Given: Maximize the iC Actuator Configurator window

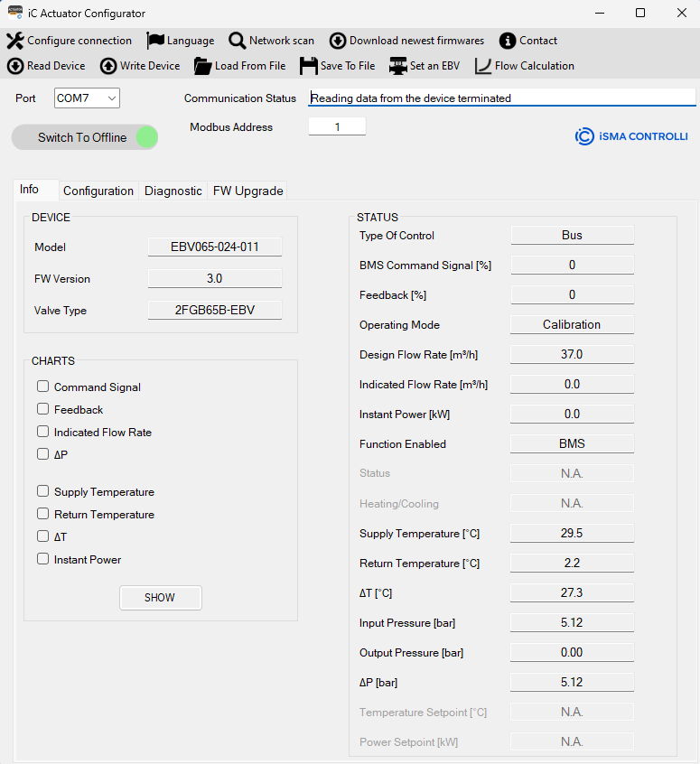Looking at the screenshot, I should coord(640,14).
